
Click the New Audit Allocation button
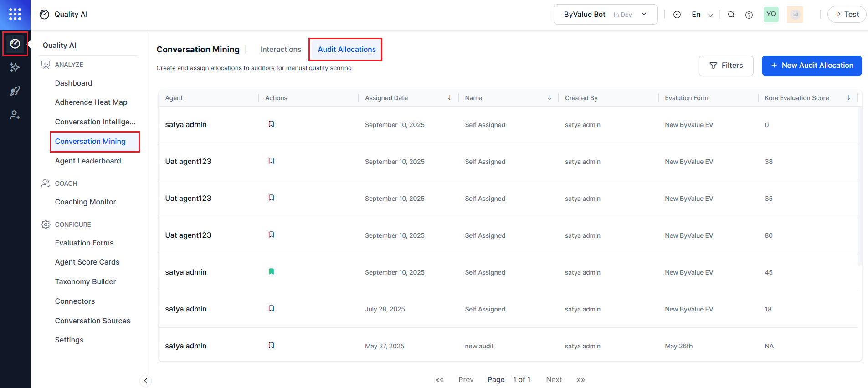[812, 66]
